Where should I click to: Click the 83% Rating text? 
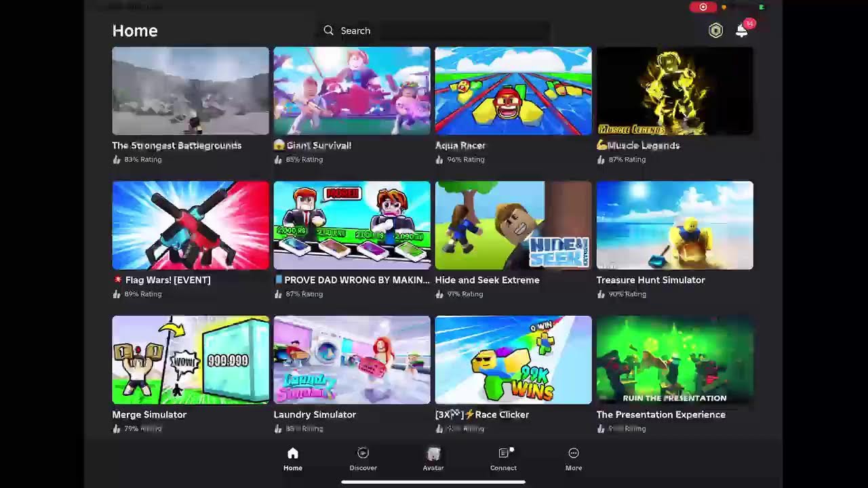(143, 159)
